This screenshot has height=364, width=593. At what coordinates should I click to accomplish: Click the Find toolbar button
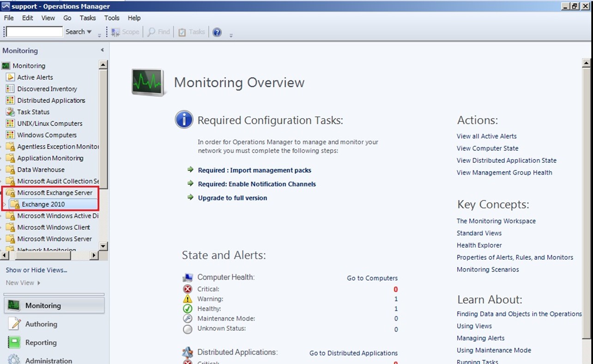159,32
